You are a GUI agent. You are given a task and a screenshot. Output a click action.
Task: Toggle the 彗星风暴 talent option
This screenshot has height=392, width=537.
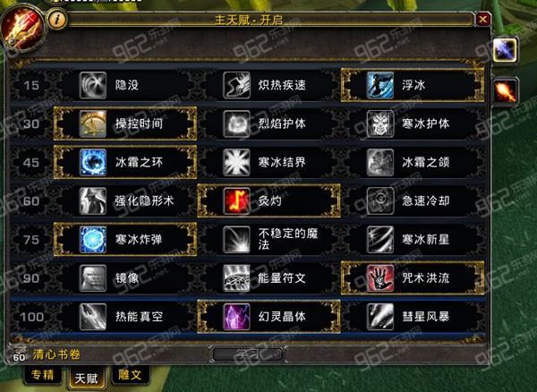tap(413, 317)
